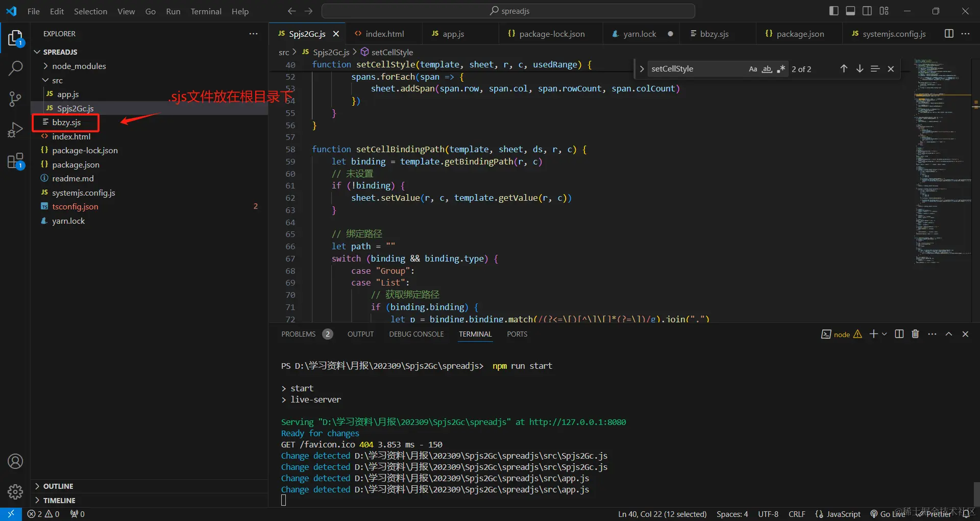The image size is (980, 521).
Task: Toggle the secondary side bar layout icon
Action: pos(867,11)
